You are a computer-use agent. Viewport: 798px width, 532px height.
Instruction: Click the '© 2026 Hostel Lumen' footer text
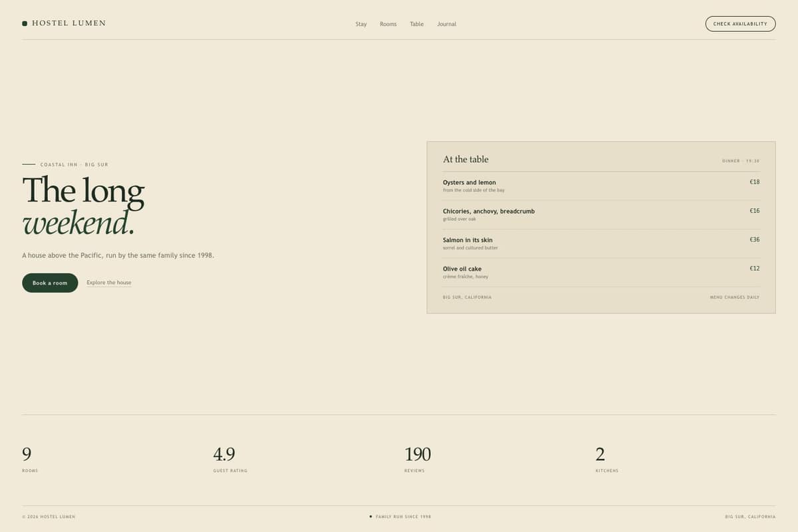click(x=49, y=517)
